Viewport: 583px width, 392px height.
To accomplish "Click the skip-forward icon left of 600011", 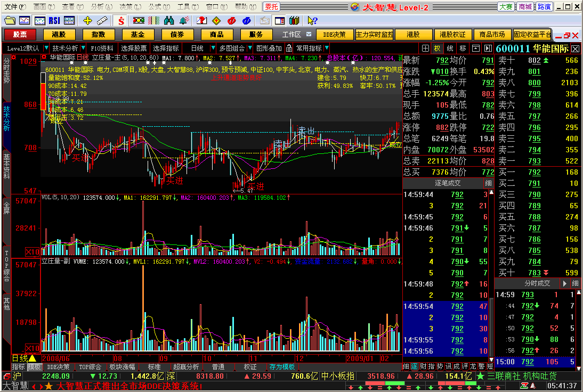I will (x=488, y=48).
